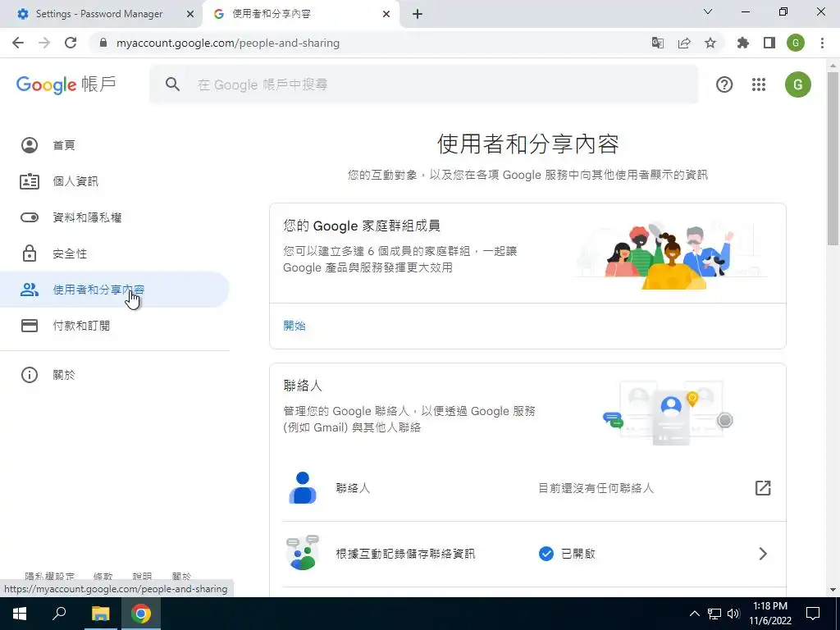Click the 隱私權設定 footer link
Screen dimensions: 840x630
click(x=49, y=577)
